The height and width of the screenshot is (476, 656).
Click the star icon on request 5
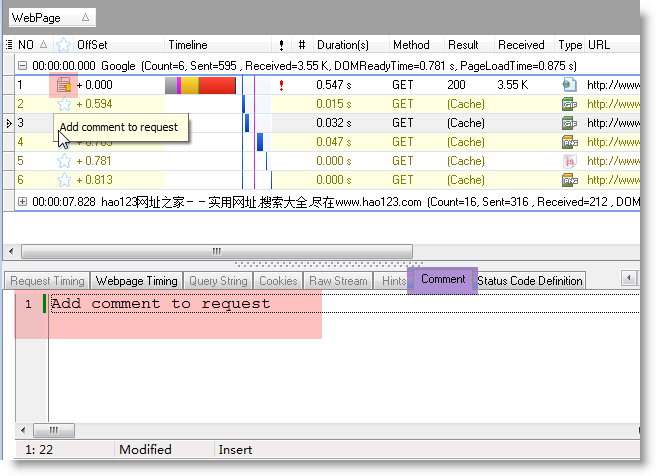click(64, 161)
